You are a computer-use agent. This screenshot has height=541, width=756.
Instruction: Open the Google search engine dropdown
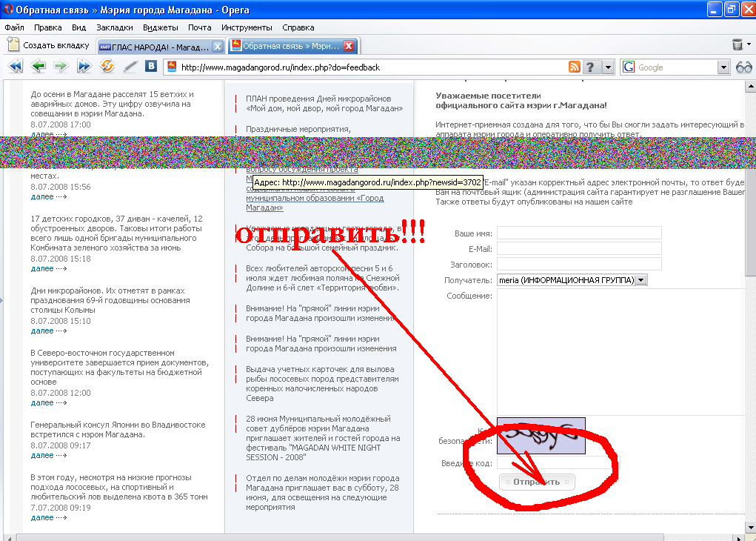point(723,67)
